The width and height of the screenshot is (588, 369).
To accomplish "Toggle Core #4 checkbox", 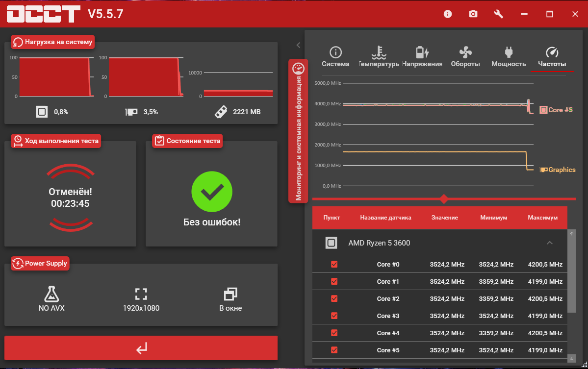I will [334, 333].
